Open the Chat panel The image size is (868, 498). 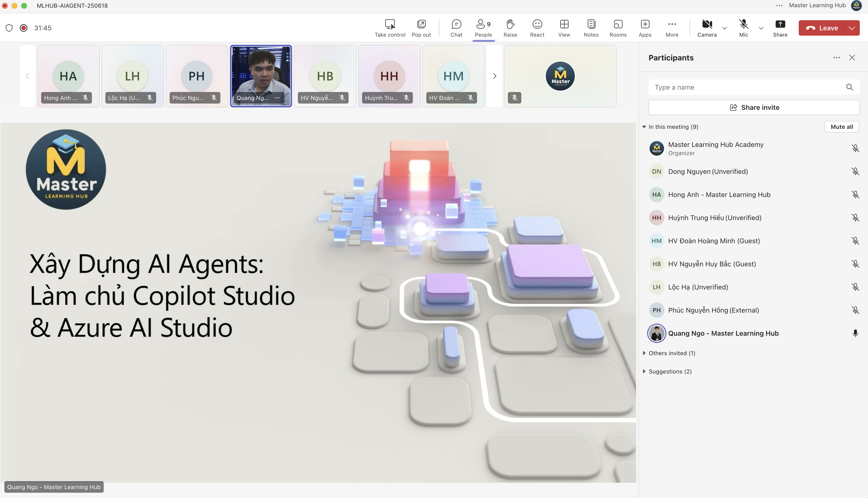click(x=456, y=28)
